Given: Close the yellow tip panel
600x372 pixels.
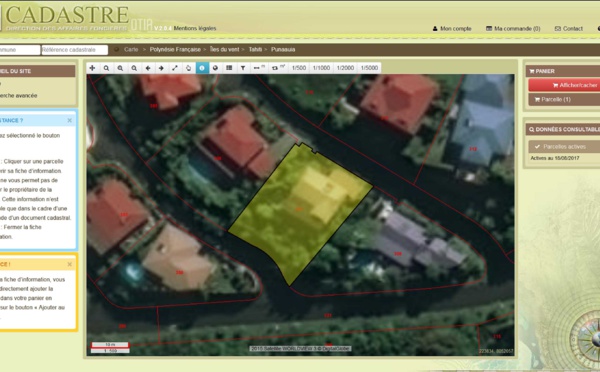Looking at the screenshot, I should click(x=69, y=264).
